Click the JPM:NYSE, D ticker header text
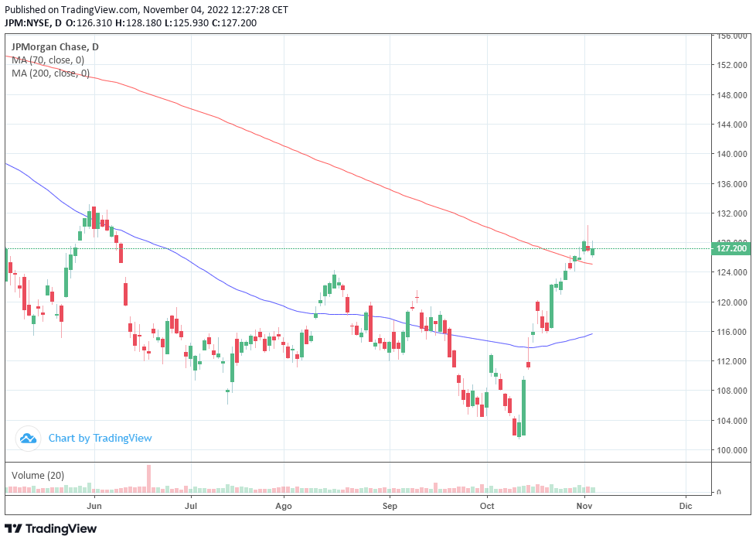This screenshot has height=543, width=756. 33,22
